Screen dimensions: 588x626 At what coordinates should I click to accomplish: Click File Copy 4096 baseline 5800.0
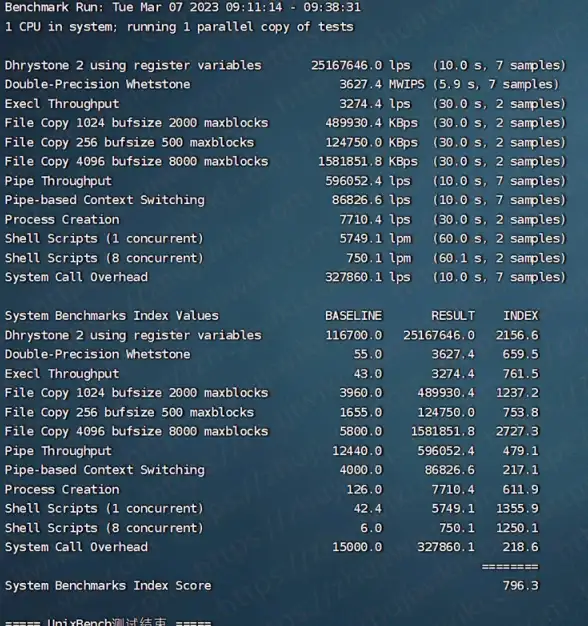click(x=360, y=432)
